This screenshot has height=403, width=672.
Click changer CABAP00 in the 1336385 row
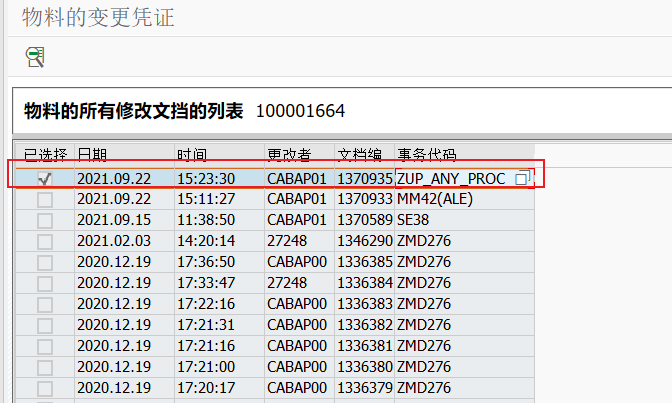(x=297, y=262)
